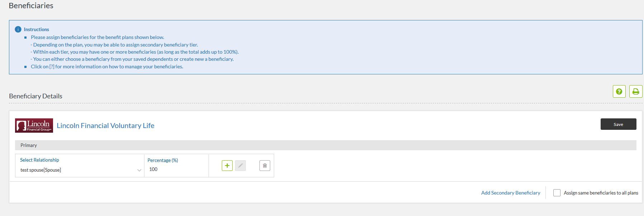The height and width of the screenshot is (216, 644).
Task: Open the test spouse[Spouse] relationship dropdown
Action: (x=79, y=170)
